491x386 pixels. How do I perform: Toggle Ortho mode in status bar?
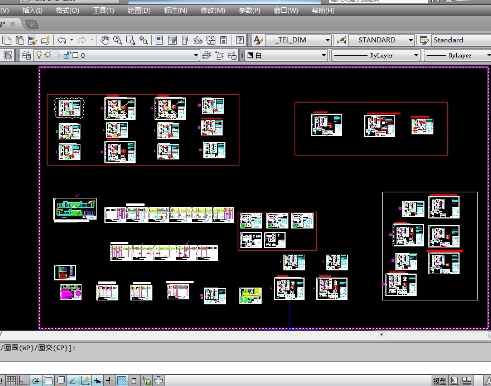[23, 380]
